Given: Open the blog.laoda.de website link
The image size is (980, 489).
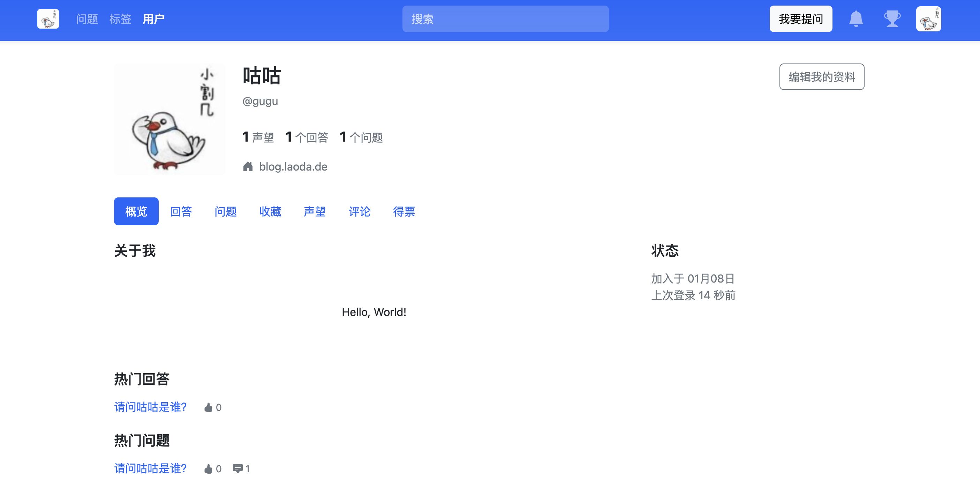Looking at the screenshot, I should click(x=293, y=167).
